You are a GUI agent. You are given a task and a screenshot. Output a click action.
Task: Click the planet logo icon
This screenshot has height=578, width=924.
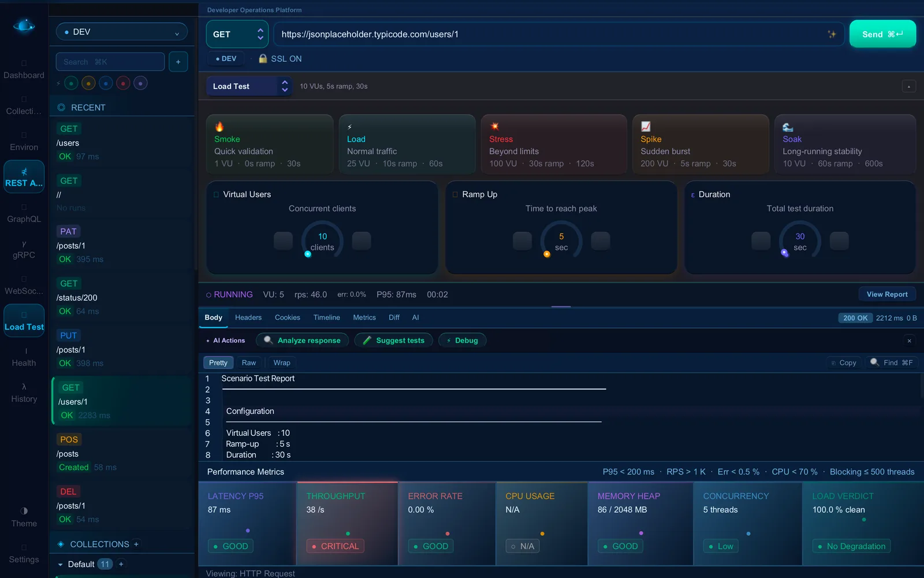[x=24, y=26]
